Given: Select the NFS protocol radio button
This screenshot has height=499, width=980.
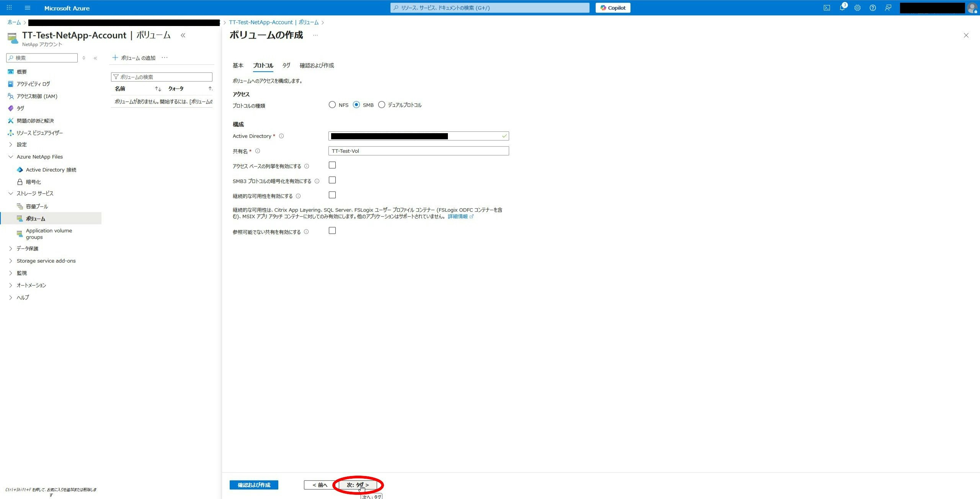Looking at the screenshot, I should (332, 105).
